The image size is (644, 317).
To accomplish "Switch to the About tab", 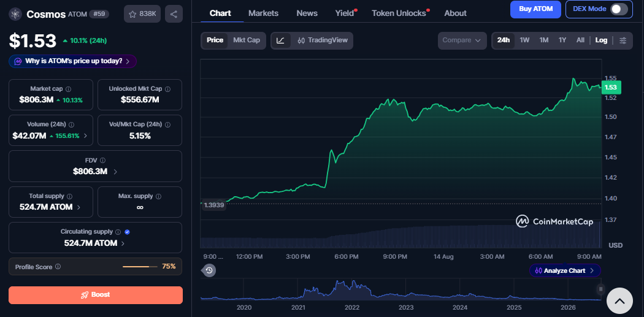I will (x=455, y=13).
